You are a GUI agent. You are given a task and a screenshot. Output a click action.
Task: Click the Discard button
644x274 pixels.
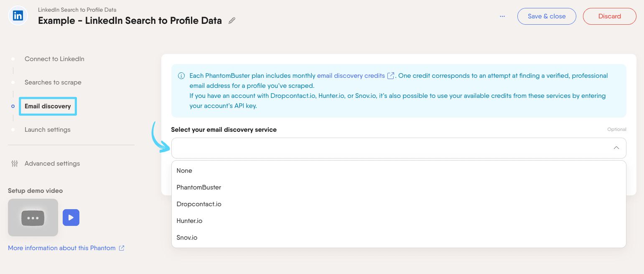[x=609, y=16]
